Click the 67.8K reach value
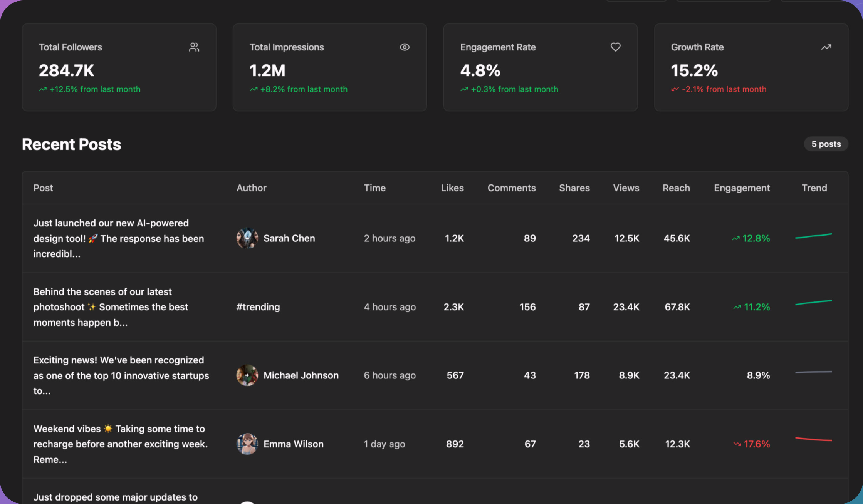Screen dimensions: 863x504 click(677, 307)
